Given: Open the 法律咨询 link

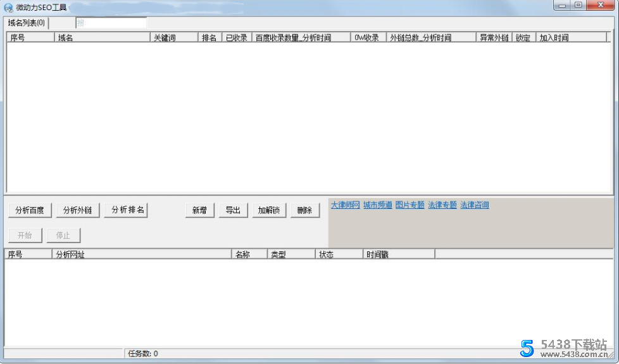Looking at the screenshot, I should coord(475,205).
